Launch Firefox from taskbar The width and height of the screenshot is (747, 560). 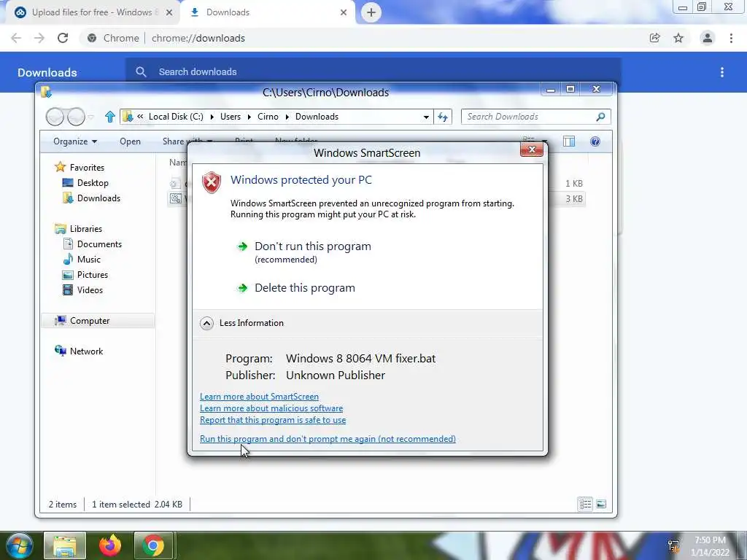click(109, 545)
